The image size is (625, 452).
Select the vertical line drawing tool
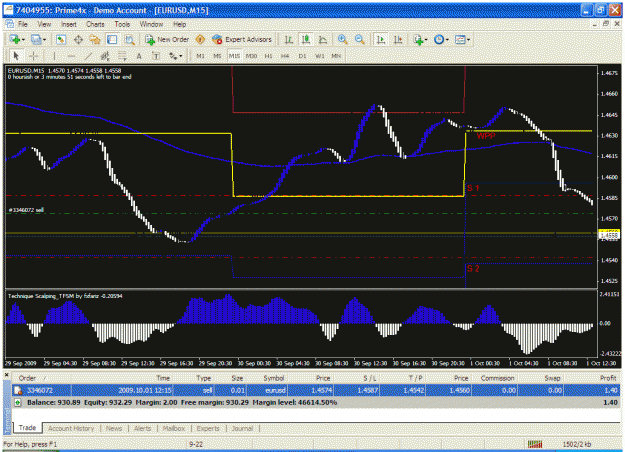(54, 56)
